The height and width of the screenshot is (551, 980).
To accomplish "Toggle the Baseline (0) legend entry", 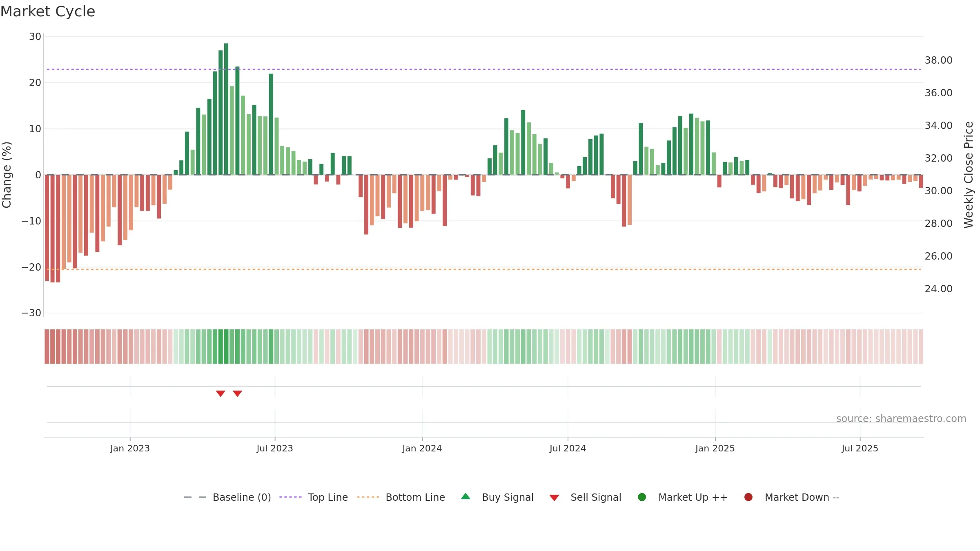I will click(227, 497).
